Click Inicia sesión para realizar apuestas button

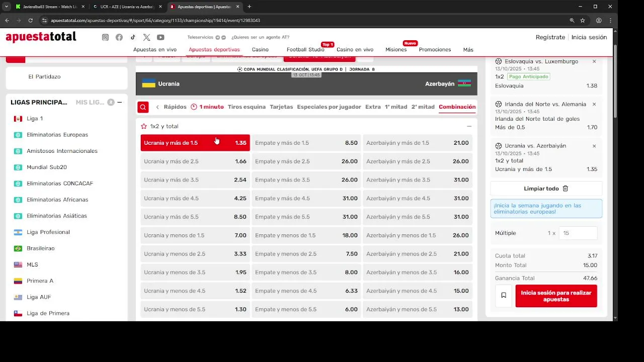tap(556, 296)
